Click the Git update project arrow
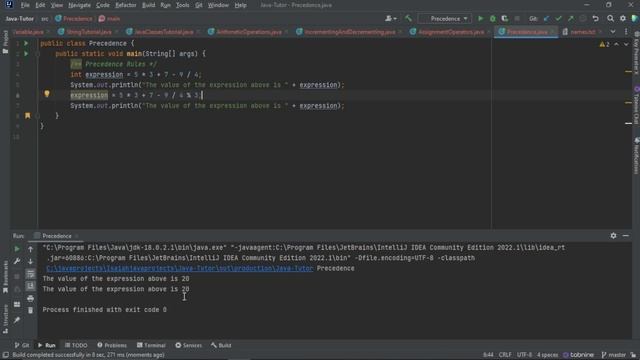Screen dimensions: 640x360 (547, 19)
